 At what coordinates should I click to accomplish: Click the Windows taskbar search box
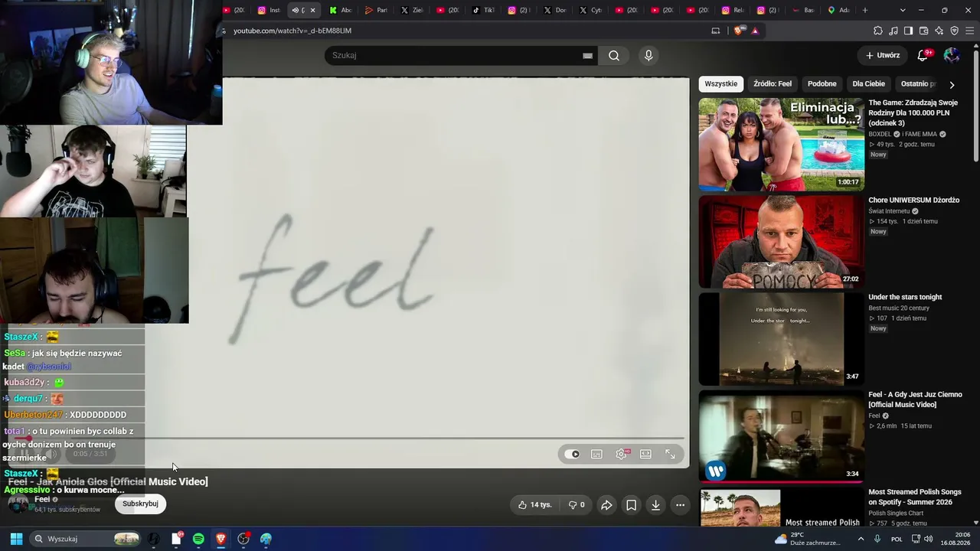[87, 539]
